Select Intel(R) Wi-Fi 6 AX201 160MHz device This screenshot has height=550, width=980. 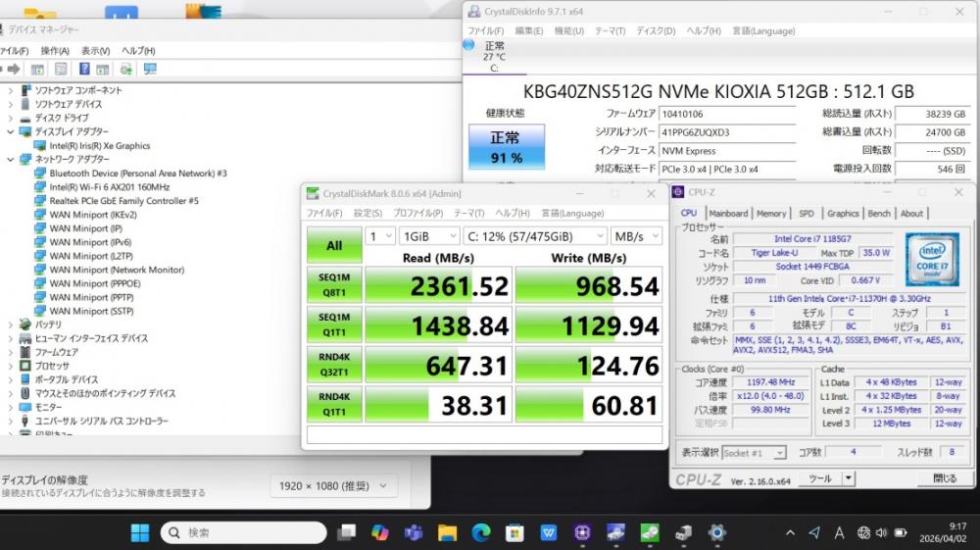(x=109, y=186)
